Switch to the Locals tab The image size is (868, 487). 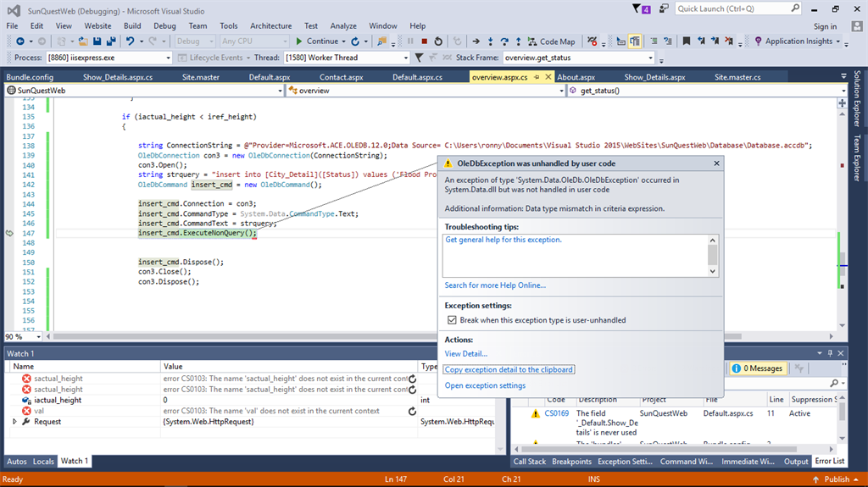43,462
